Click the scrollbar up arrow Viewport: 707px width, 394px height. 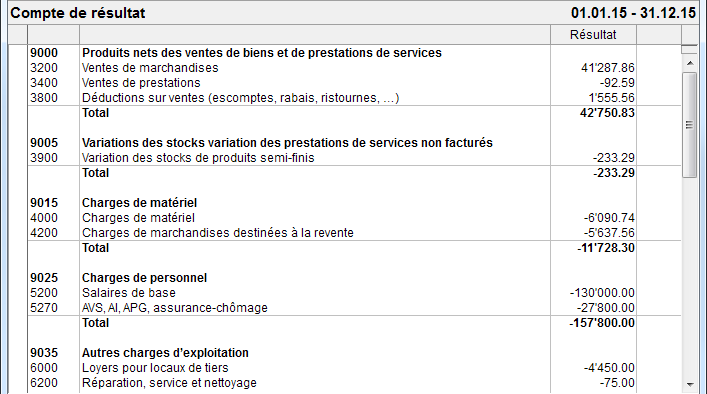(690, 63)
